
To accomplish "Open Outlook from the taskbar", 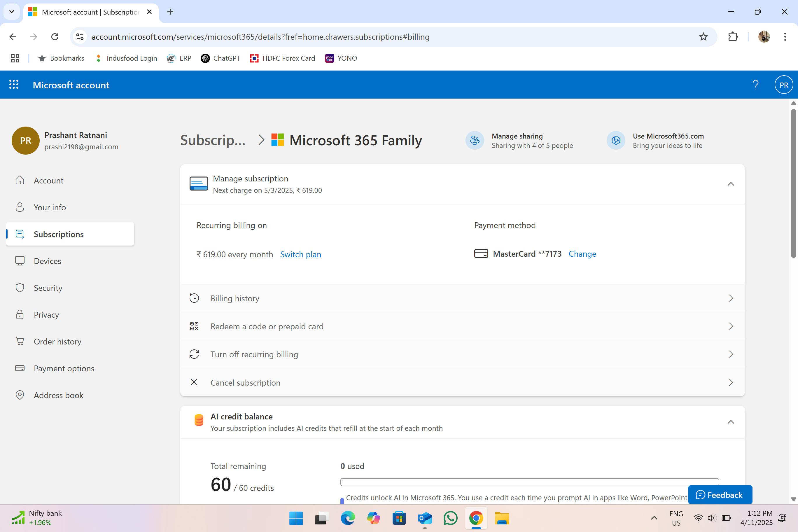I will coord(424,518).
